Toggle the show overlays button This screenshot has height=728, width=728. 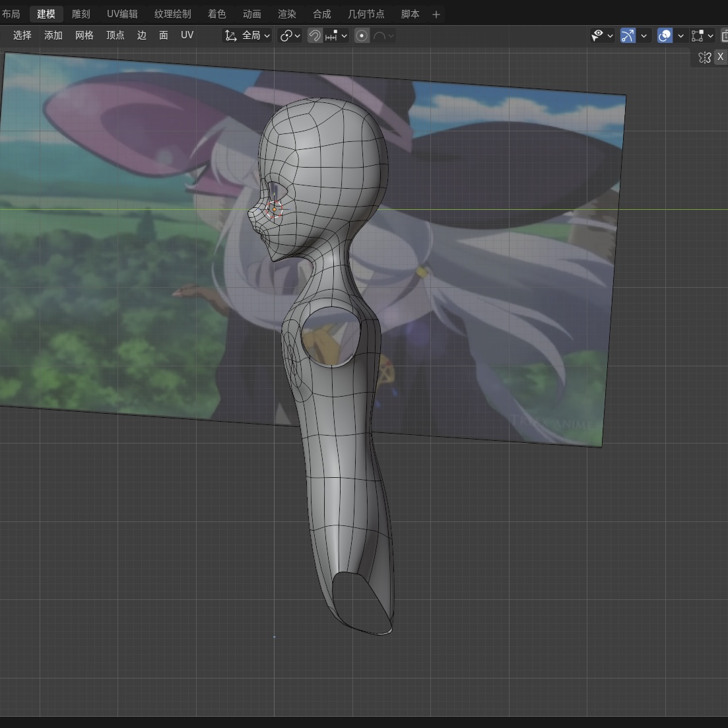click(665, 36)
